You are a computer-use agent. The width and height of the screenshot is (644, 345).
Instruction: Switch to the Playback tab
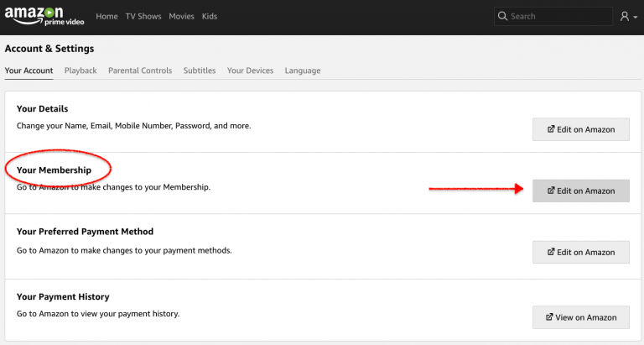coord(80,71)
